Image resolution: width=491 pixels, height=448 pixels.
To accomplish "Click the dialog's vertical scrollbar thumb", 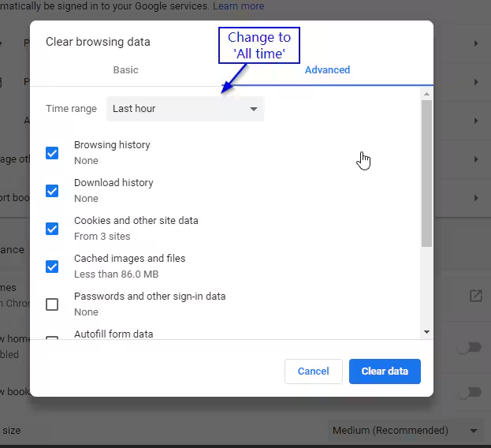I will point(426,174).
